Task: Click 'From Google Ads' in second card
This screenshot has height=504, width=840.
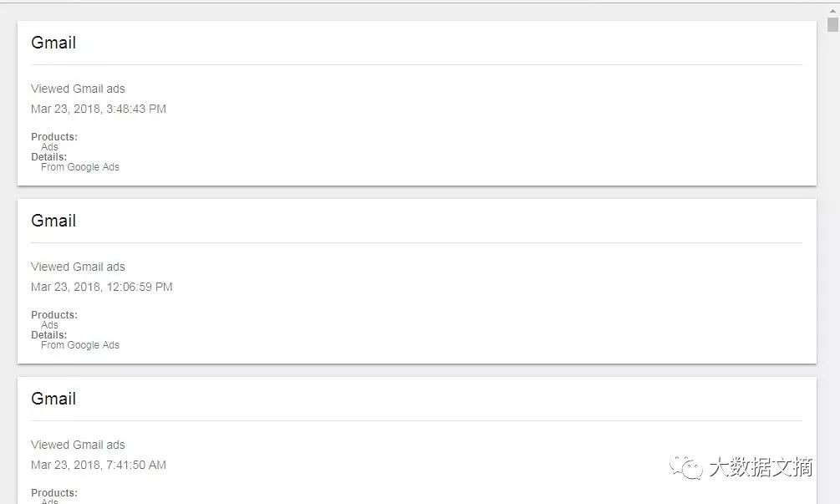Action: pyautogui.click(x=80, y=345)
